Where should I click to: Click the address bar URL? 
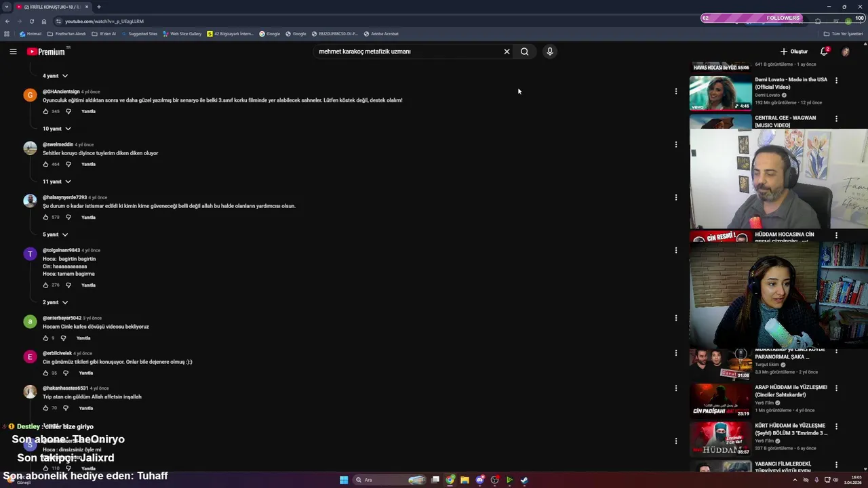[104, 21]
